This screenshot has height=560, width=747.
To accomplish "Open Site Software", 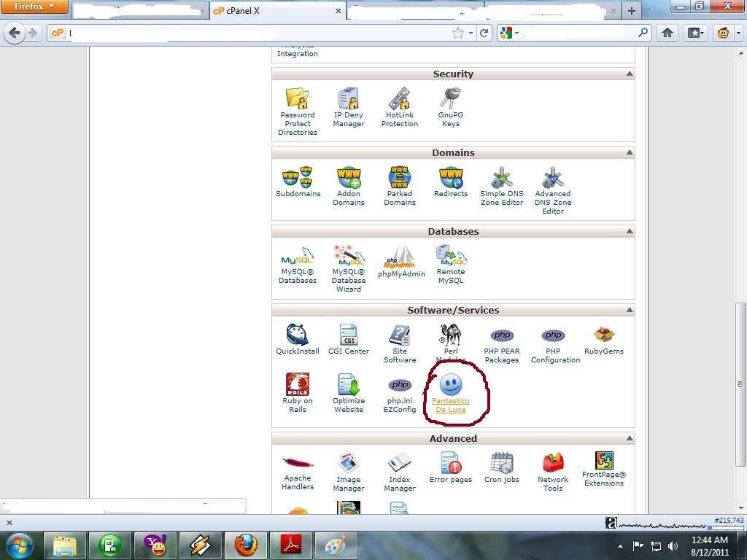I will click(x=399, y=344).
